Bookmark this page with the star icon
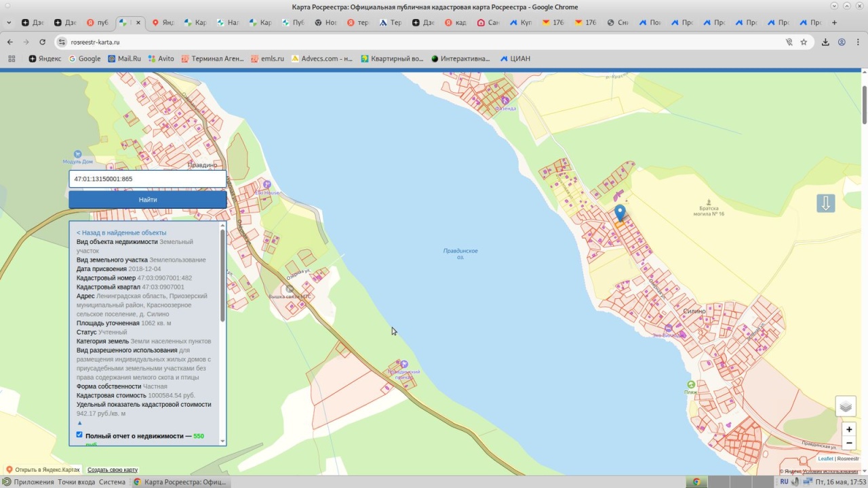This screenshot has width=868, height=488. [804, 42]
